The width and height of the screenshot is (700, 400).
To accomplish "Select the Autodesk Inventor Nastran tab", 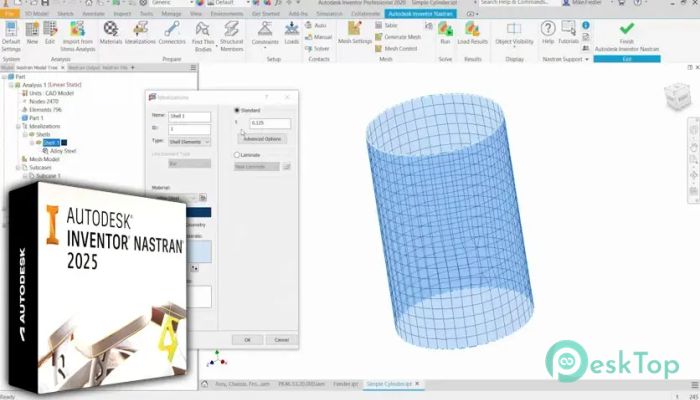I will pyautogui.click(x=421, y=14).
